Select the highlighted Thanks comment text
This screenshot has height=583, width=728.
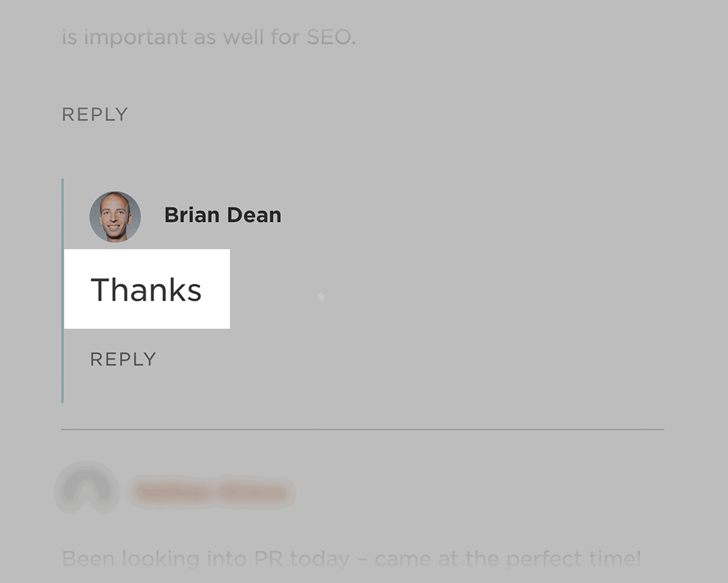pos(146,289)
